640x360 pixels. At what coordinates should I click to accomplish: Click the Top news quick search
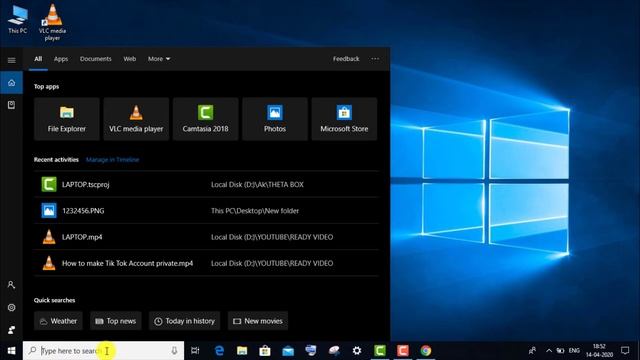pyautogui.click(x=116, y=321)
